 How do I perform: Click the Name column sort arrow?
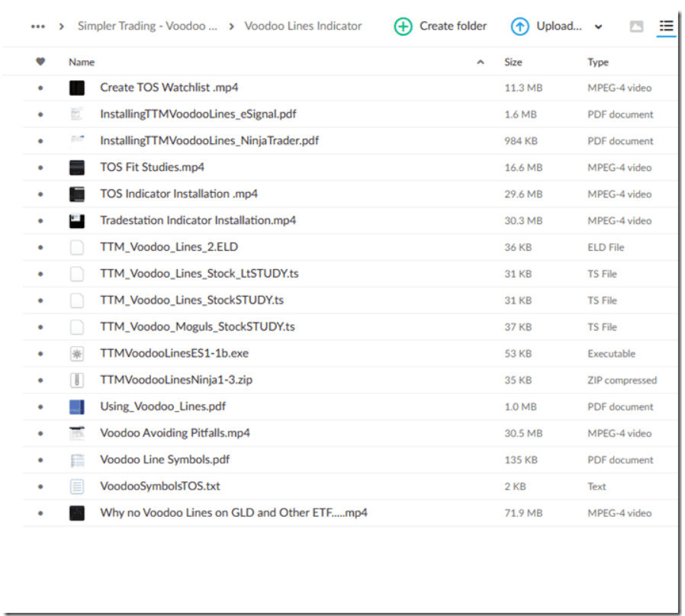(480, 61)
